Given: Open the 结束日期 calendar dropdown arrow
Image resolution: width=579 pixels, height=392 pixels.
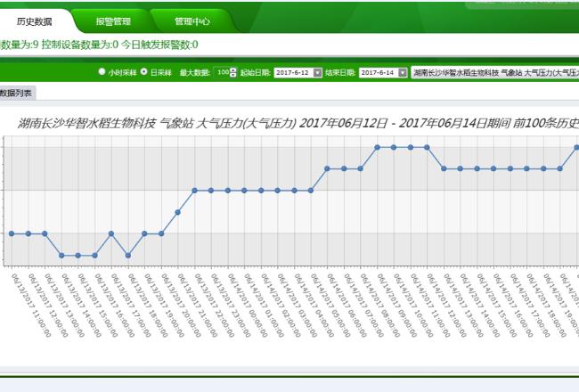Looking at the screenshot, I should (x=403, y=72).
